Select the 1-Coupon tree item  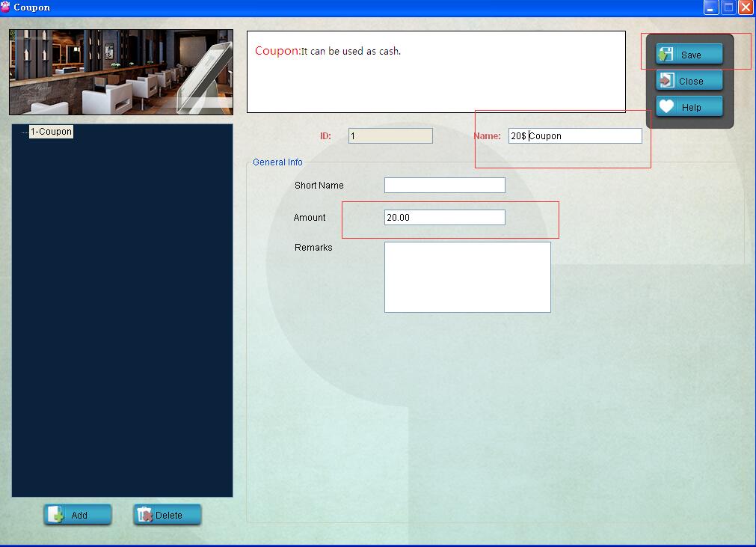pyautogui.click(x=51, y=132)
